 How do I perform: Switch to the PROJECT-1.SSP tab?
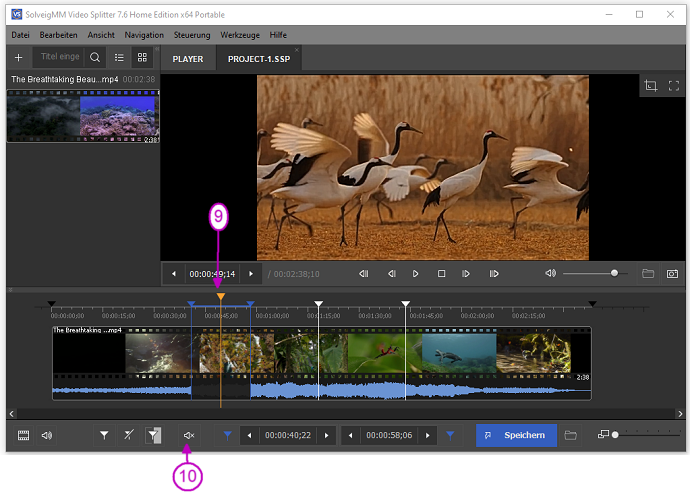259,59
